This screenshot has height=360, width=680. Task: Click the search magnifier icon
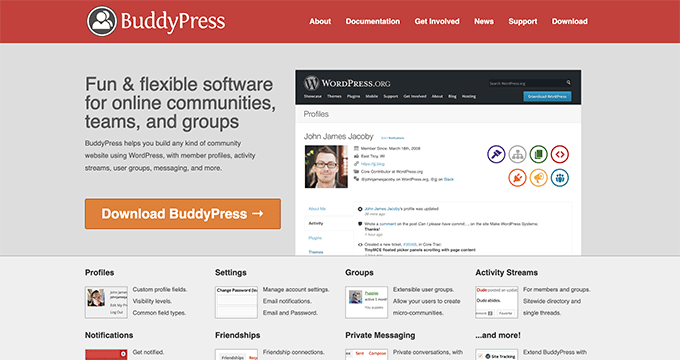568,83
